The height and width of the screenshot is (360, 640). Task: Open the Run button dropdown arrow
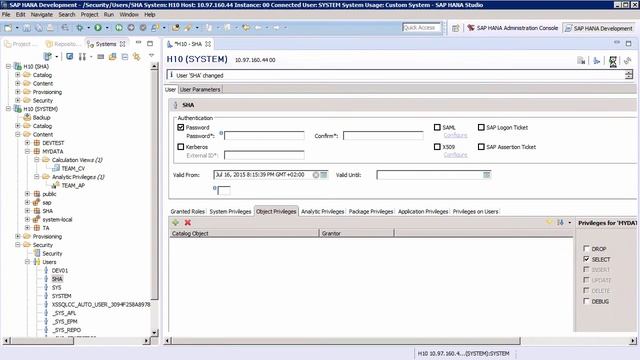[107, 28]
